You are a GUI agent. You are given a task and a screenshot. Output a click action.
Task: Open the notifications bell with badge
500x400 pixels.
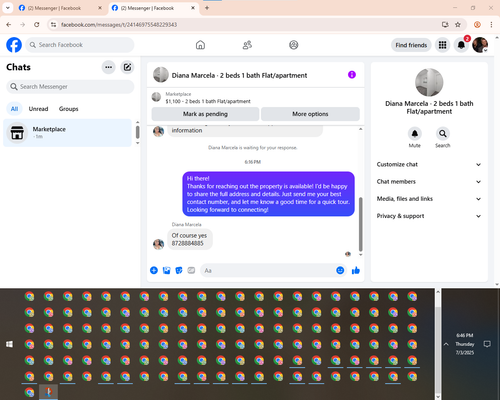point(461,45)
